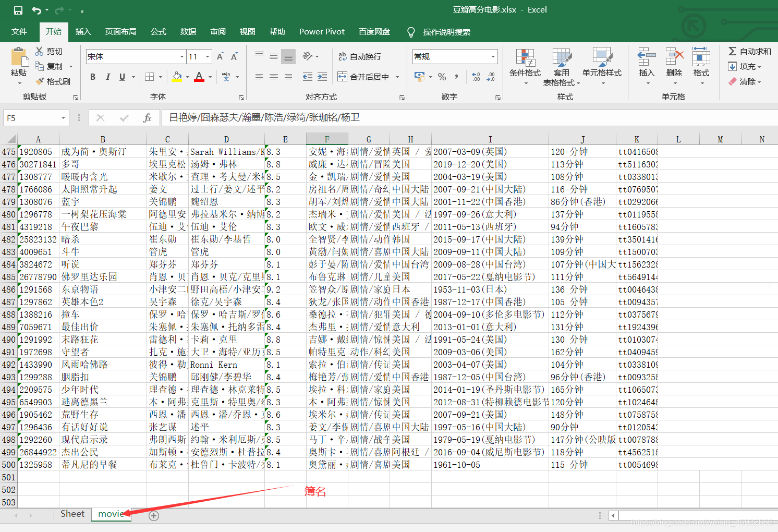Toggle underline formatting
Viewport: 778px width, 532px height.
(x=122, y=77)
